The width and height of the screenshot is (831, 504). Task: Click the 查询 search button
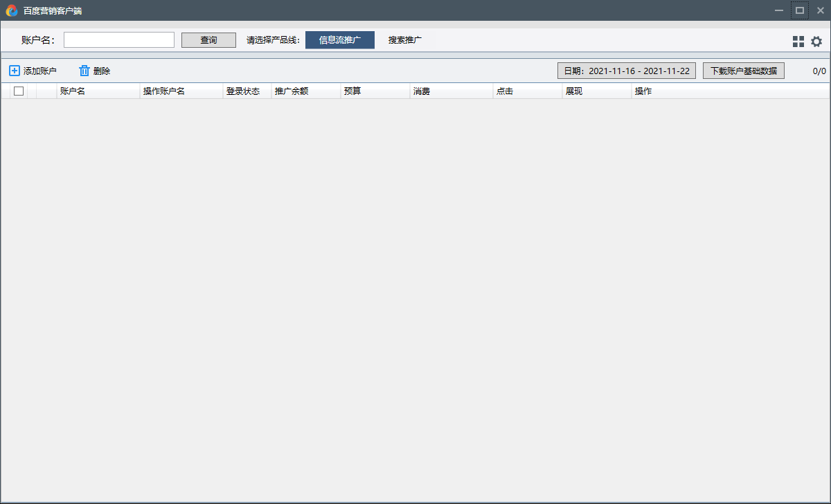click(208, 40)
